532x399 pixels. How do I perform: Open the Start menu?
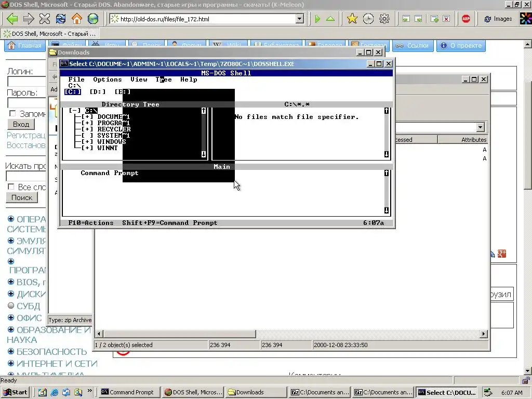pyautogui.click(x=15, y=392)
